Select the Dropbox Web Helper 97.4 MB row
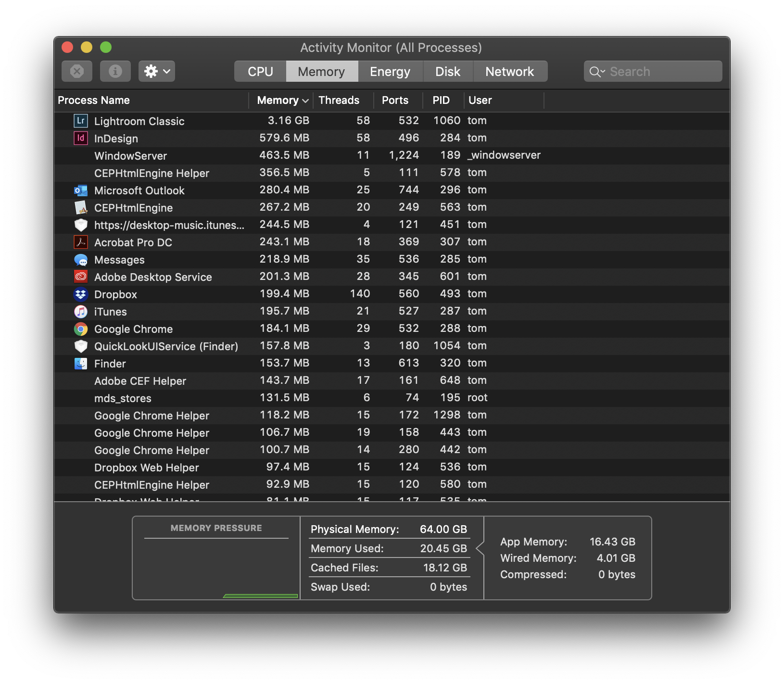784x684 pixels. (x=392, y=467)
